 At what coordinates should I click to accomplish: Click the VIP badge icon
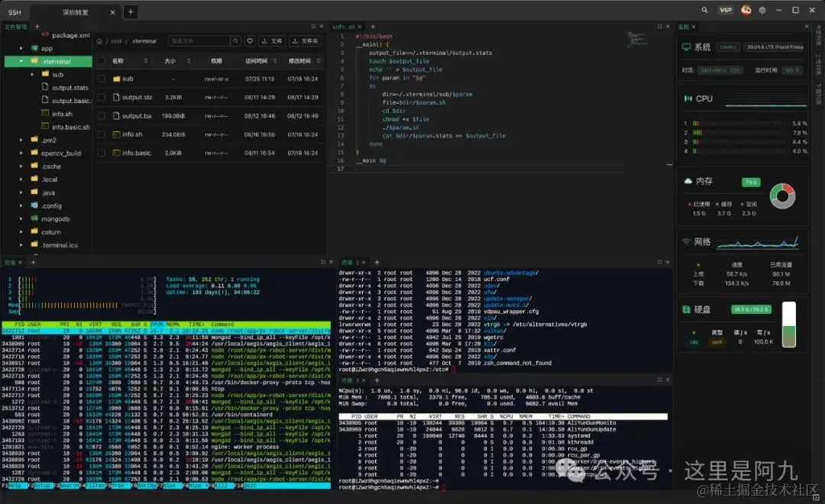(726, 10)
